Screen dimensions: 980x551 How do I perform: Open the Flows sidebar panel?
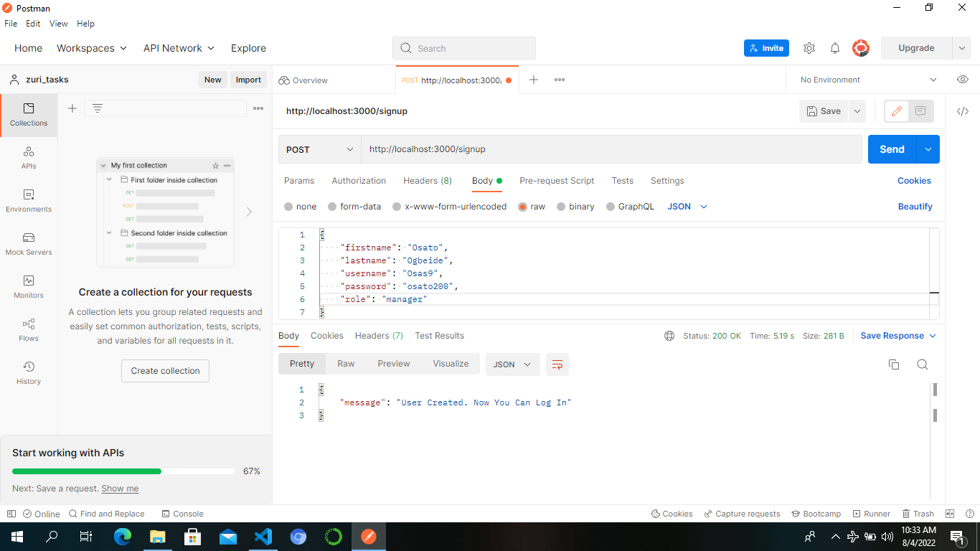coord(29,330)
